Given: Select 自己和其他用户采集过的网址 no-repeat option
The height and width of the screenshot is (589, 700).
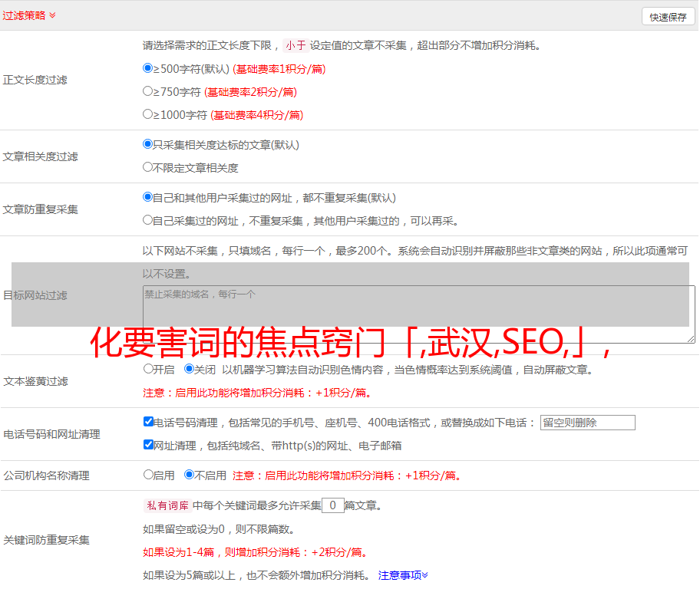Looking at the screenshot, I should (147, 197).
